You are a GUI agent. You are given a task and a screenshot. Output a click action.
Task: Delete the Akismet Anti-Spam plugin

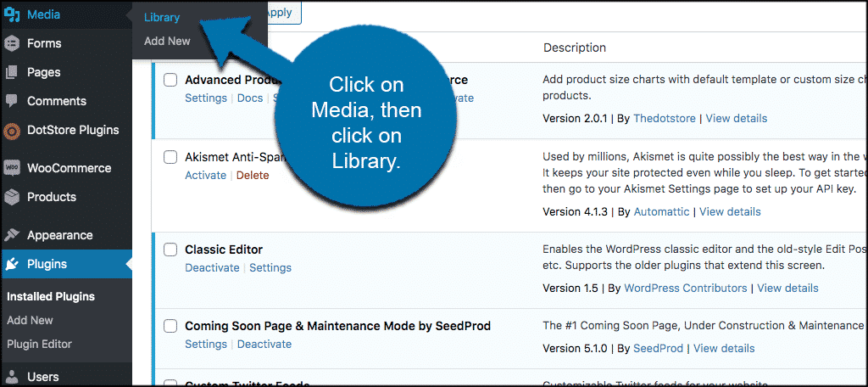tap(253, 175)
